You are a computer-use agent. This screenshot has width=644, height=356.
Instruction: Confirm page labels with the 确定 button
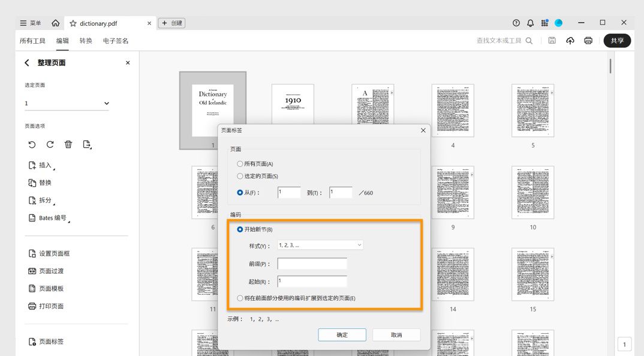coord(342,334)
